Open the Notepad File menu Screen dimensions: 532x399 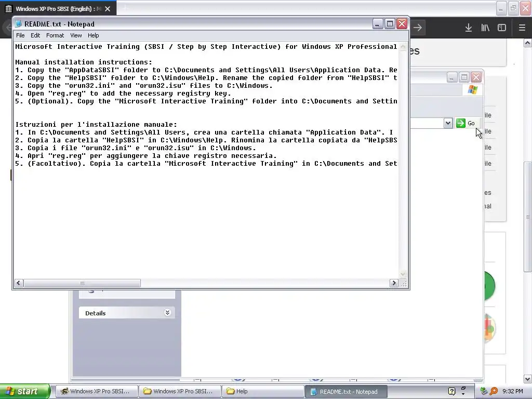click(x=20, y=35)
